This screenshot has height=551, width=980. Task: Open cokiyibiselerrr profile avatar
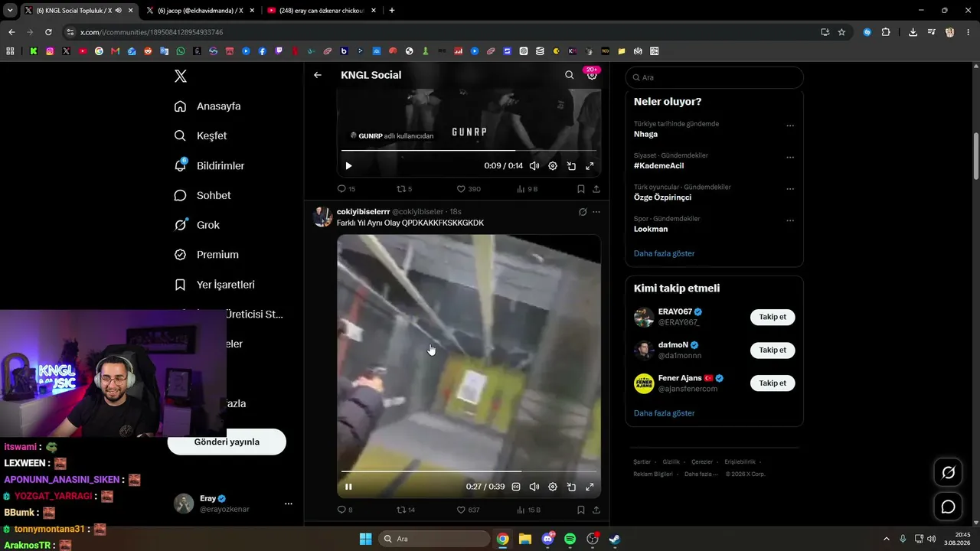coord(322,217)
